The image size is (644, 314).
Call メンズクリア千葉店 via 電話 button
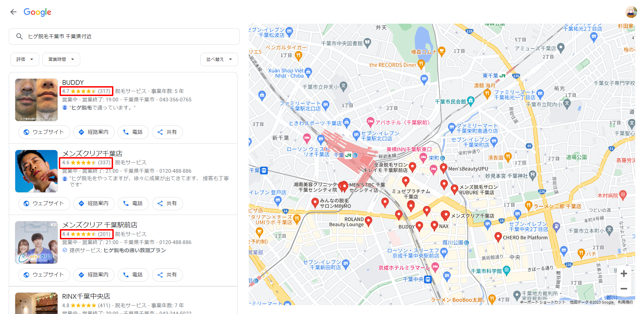point(133,203)
